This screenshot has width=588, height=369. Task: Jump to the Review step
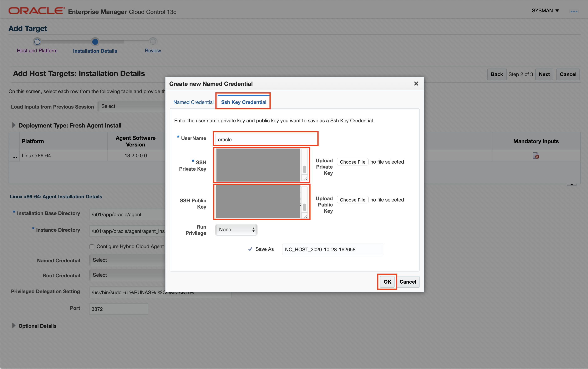tap(153, 50)
